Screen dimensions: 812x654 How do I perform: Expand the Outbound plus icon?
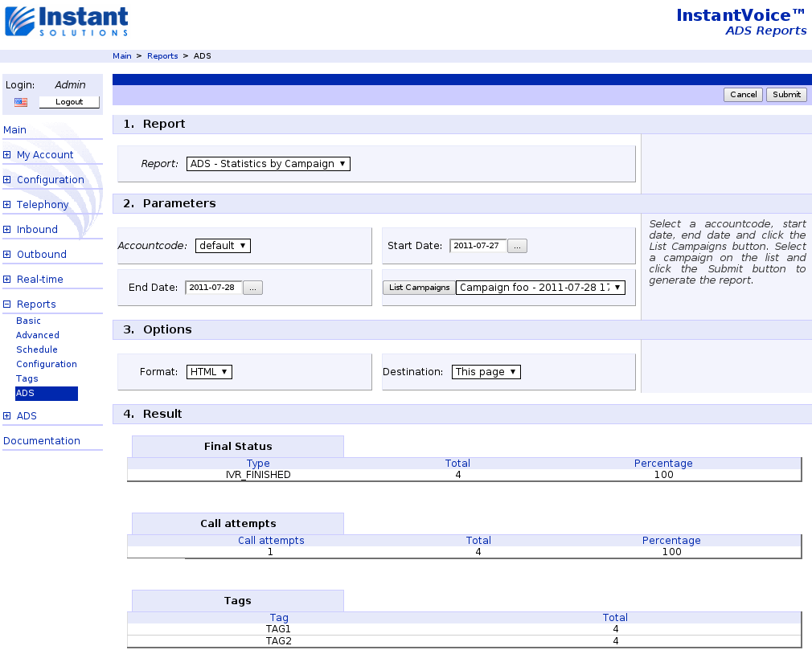click(x=7, y=255)
